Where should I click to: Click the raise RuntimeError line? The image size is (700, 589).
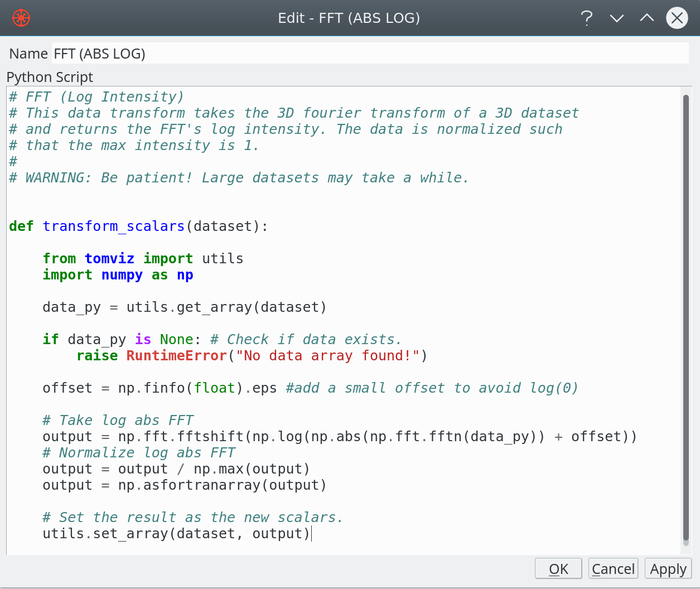click(252, 356)
